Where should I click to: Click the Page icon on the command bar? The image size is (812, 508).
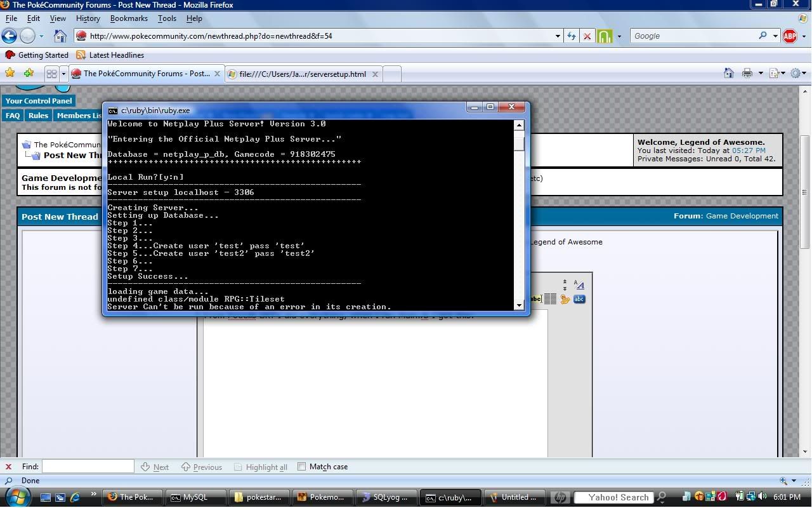[x=774, y=73]
